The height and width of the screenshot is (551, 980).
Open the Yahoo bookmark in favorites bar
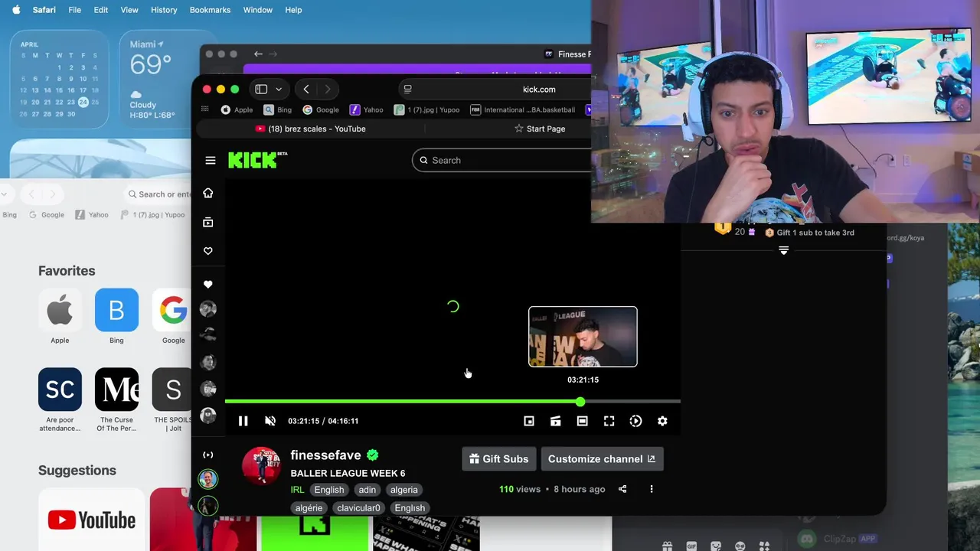click(366, 109)
